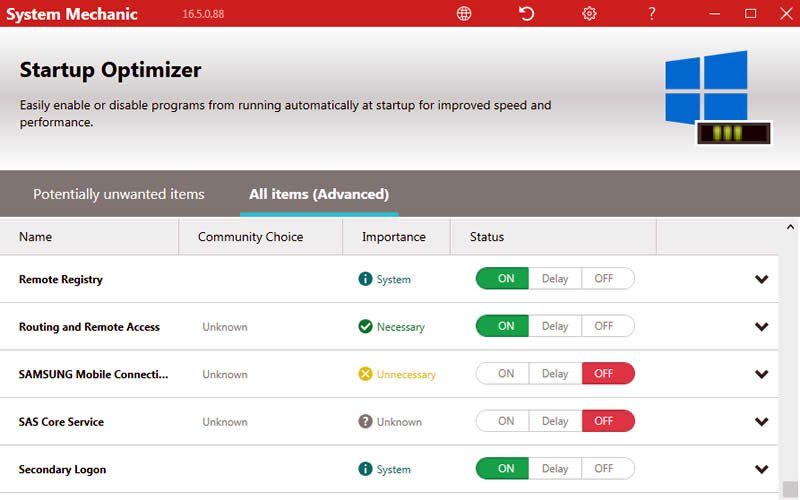Select the SAMSUNG Mobile Connecti... name
Viewport: 800px width, 500px height.
tap(93, 374)
